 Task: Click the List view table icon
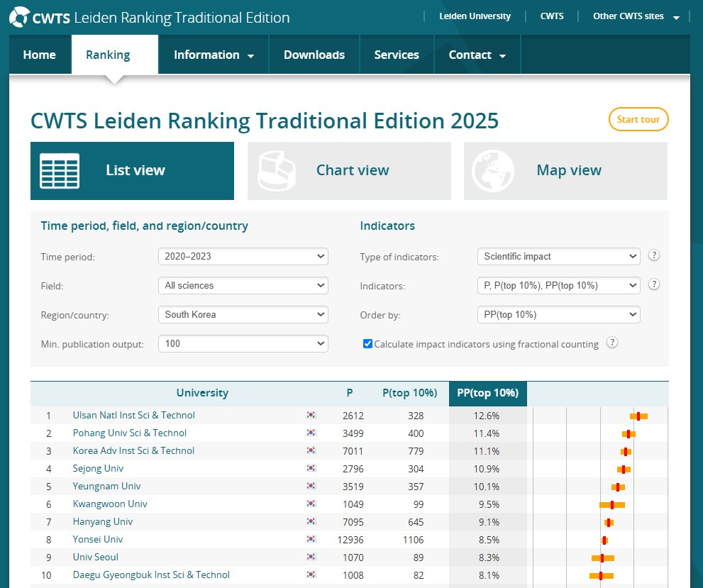click(x=60, y=171)
